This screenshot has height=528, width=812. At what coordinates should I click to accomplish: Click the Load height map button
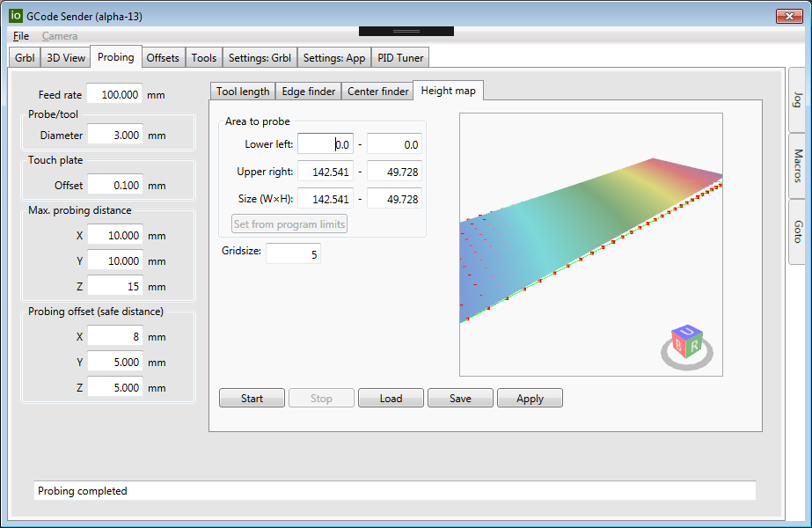pyautogui.click(x=391, y=399)
